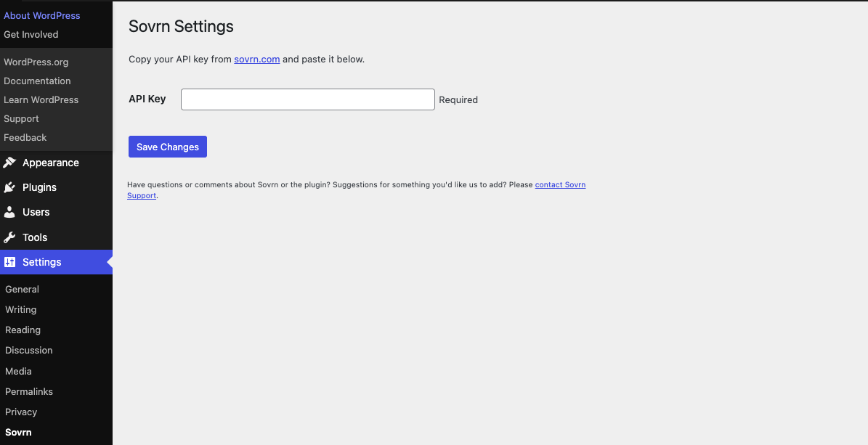Switch to the Reading settings
This screenshot has width=868, height=445.
pyautogui.click(x=23, y=330)
